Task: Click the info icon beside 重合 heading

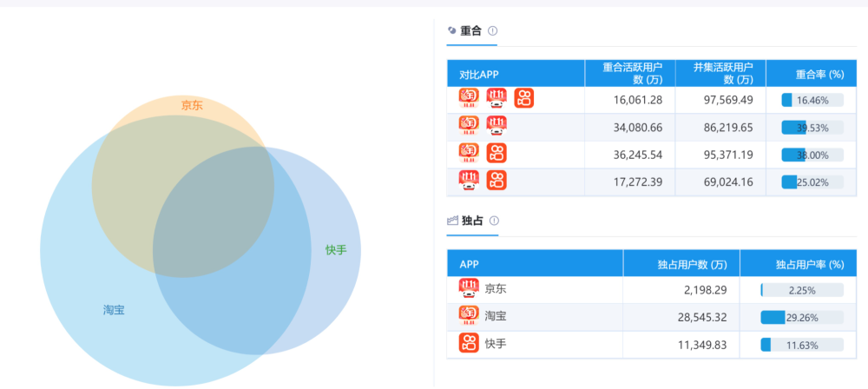Action: pos(493,30)
